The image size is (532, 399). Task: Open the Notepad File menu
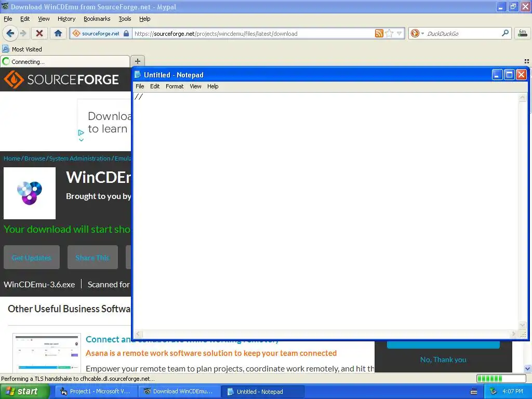pos(140,86)
